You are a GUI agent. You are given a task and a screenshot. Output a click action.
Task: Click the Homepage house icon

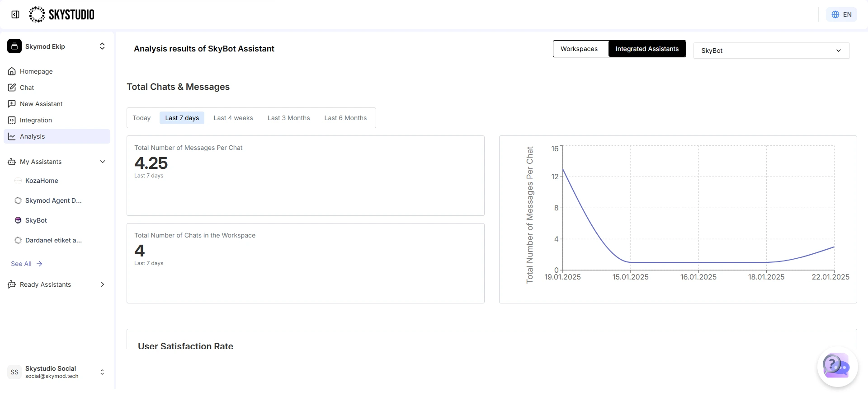pyautogui.click(x=12, y=71)
